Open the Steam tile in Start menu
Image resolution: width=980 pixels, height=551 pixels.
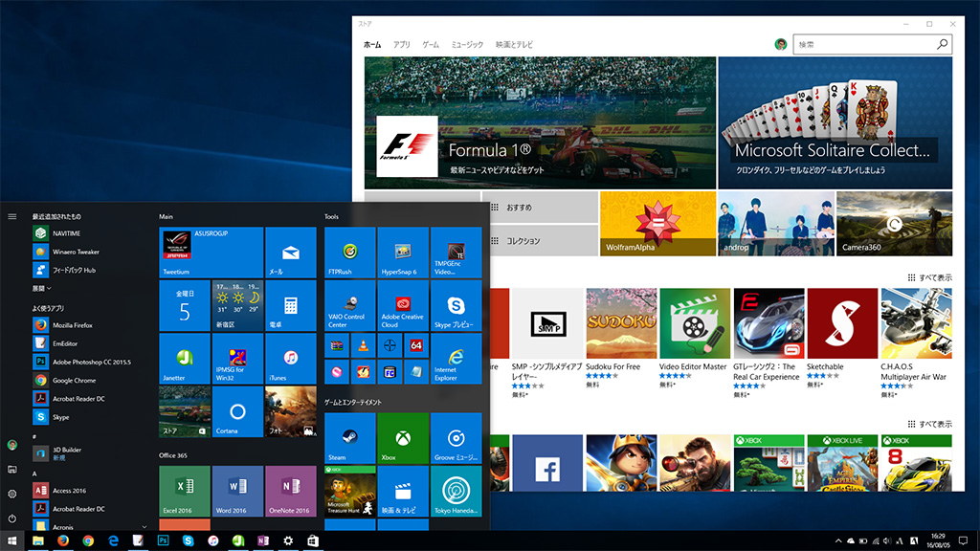(x=350, y=438)
